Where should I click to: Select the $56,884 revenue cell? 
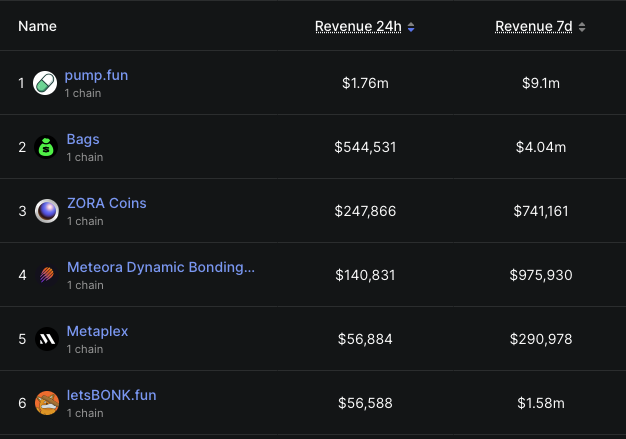tap(365, 339)
